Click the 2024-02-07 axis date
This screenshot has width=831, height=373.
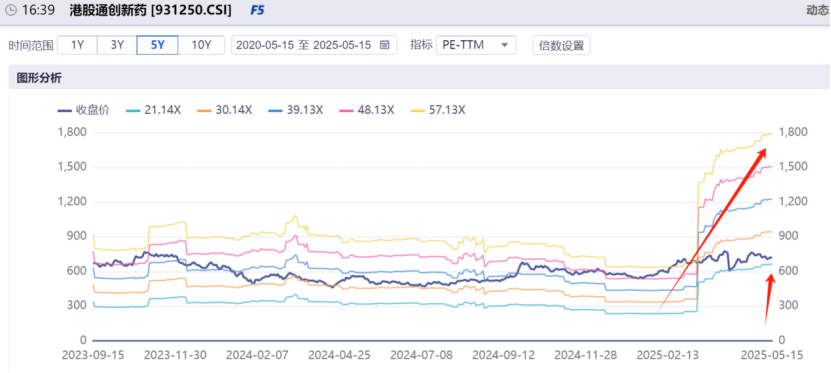[258, 355]
